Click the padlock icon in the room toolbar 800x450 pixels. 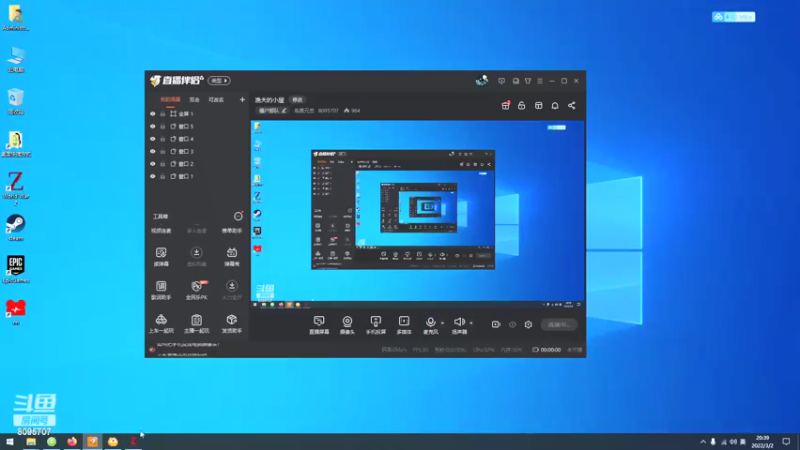pos(521,106)
